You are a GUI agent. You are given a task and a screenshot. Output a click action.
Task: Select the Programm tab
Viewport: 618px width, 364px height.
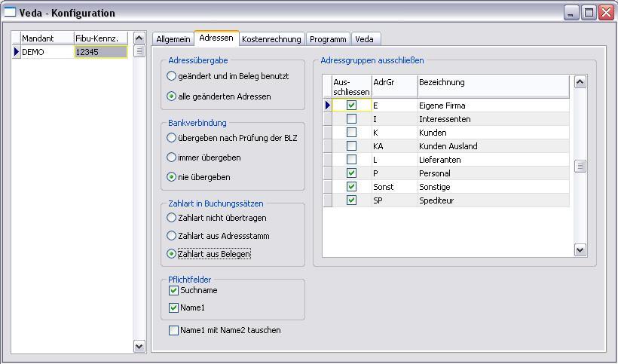pyautogui.click(x=328, y=39)
